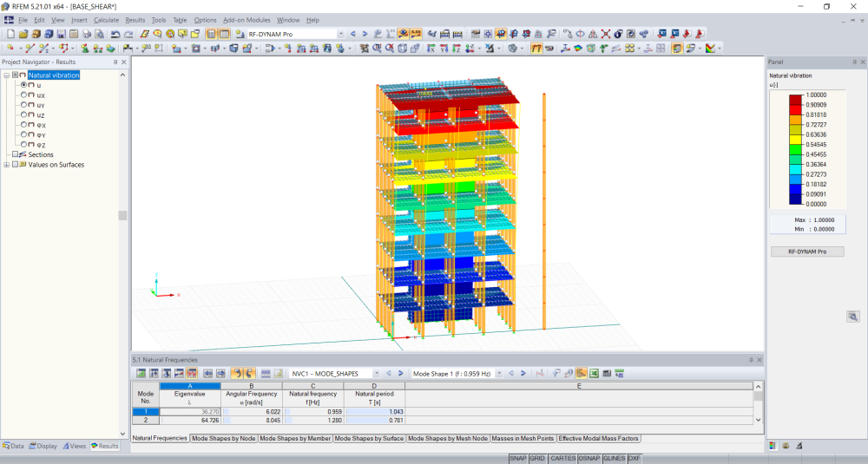
Task: Click the Undo arrow icon
Action: pos(115,35)
